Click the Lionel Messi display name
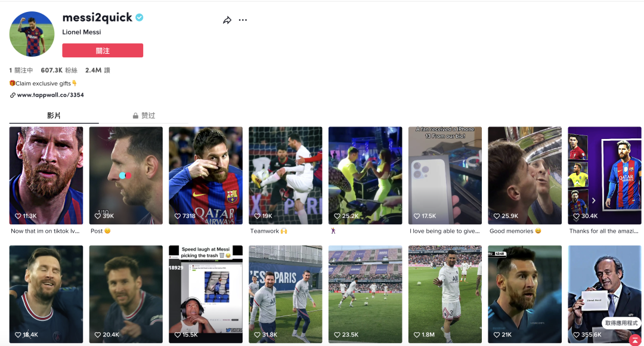Image resolution: width=644 pixels, height=346 pixels. tap(81, 32)
